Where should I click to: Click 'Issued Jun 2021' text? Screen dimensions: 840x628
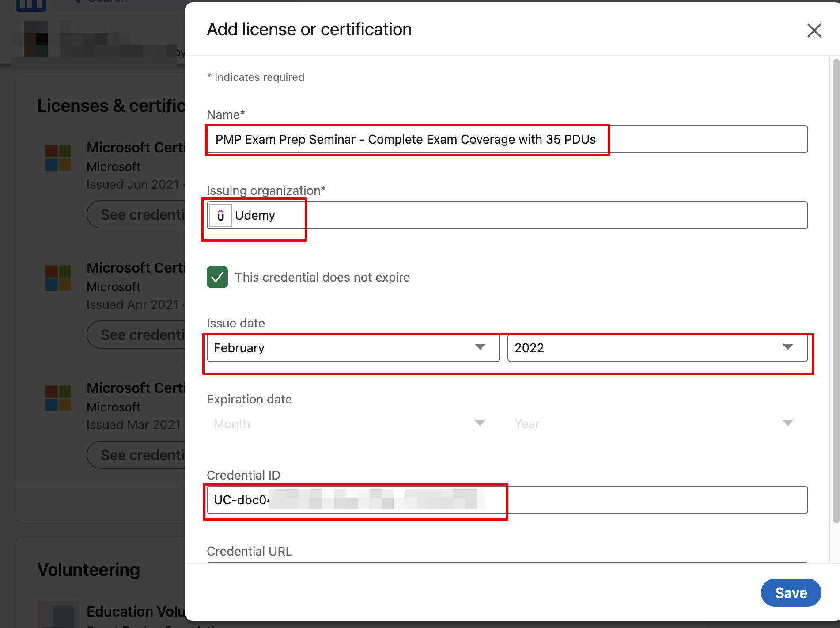132,185
